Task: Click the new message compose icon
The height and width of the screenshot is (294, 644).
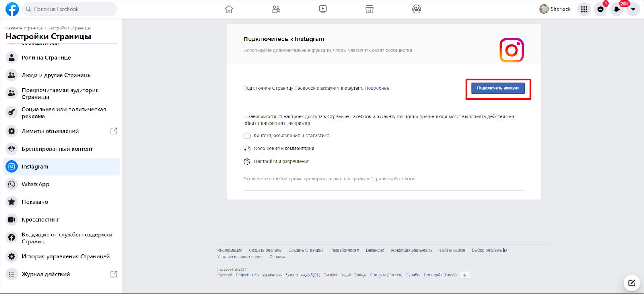Action: point(632,283)
